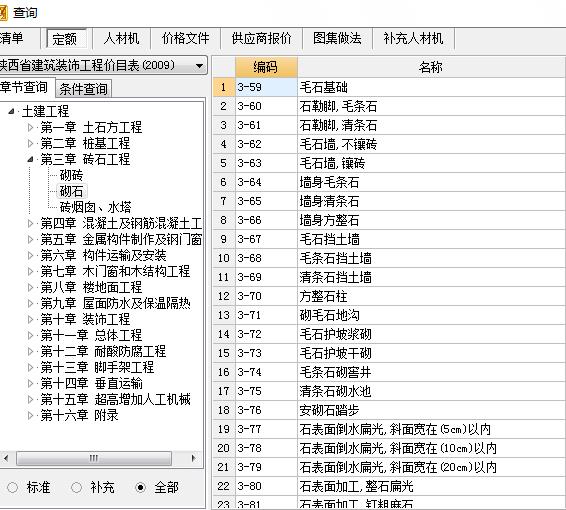Open the 陕西省建筑装饰工程价目表 dropdown
This screenshot has height=510, width=566.
(x=199, y=66)
